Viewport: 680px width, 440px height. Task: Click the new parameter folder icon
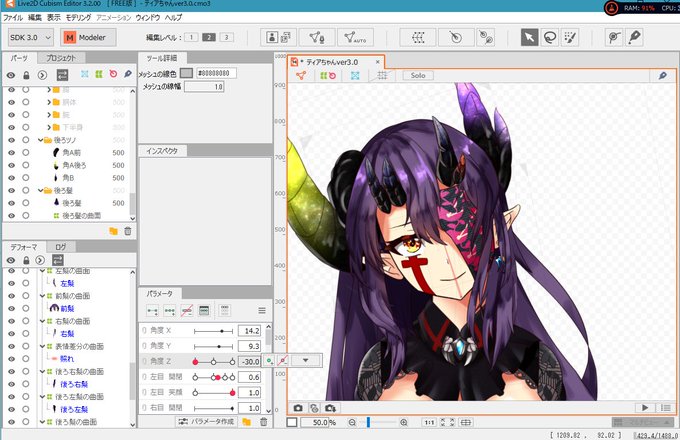[x=246, y=421]
